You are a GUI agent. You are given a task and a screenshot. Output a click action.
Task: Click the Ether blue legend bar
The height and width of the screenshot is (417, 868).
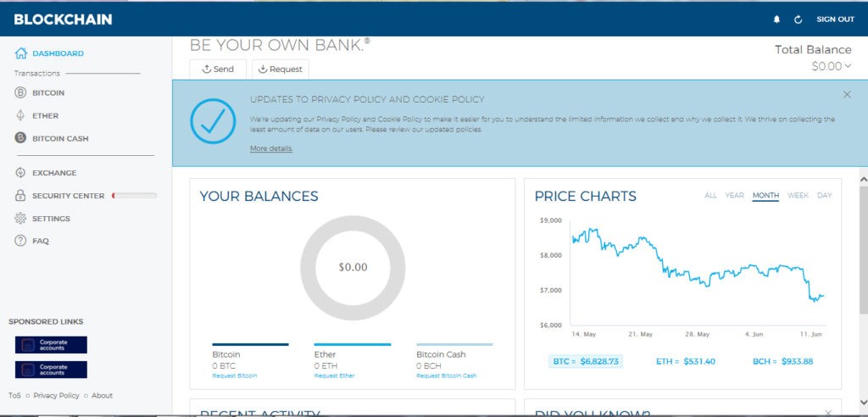353,344
